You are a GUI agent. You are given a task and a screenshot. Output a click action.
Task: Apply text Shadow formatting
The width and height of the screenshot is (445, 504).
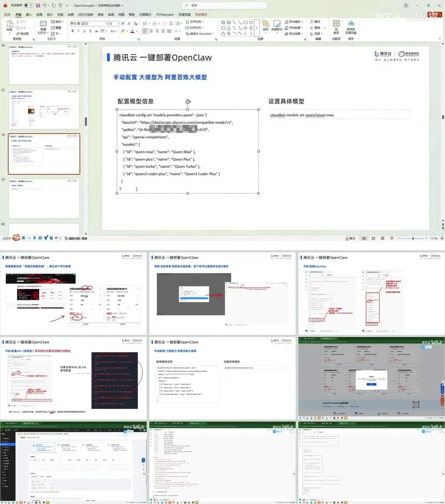90,31
